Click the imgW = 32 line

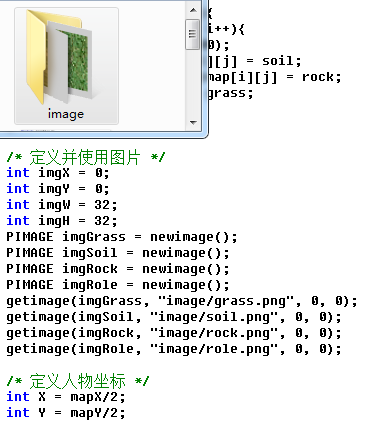[x=62, y=205]
